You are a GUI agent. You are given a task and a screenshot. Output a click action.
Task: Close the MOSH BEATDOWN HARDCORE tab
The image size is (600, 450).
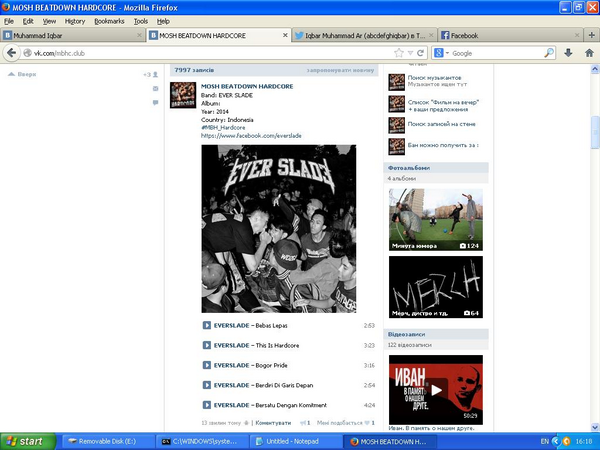tap(285, 35)
